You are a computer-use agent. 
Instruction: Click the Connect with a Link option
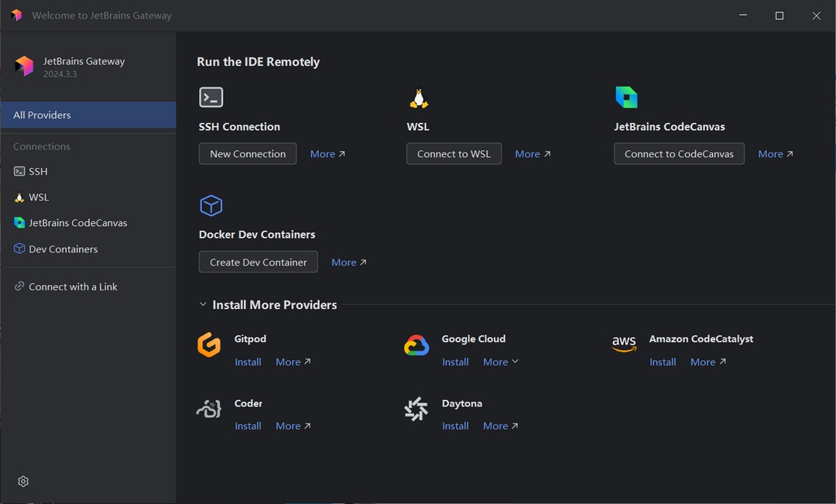72,286
